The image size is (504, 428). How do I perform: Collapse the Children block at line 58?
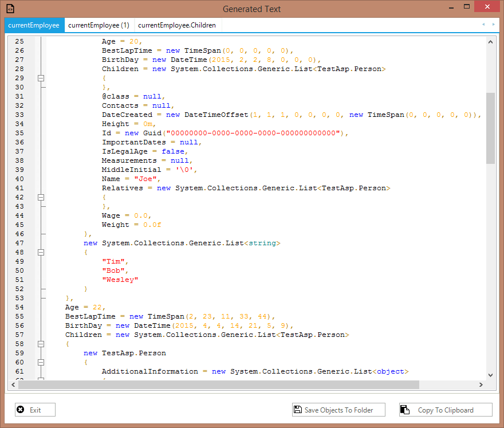point(41,344)
